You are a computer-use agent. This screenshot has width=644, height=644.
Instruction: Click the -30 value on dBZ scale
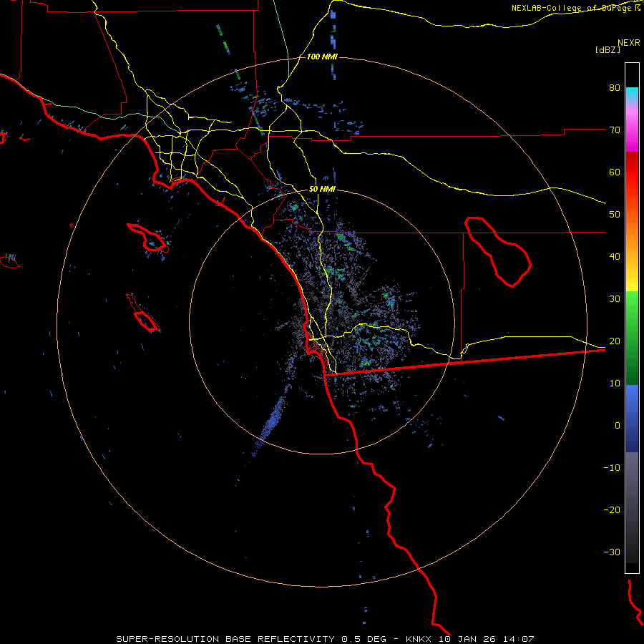[612, 552]
